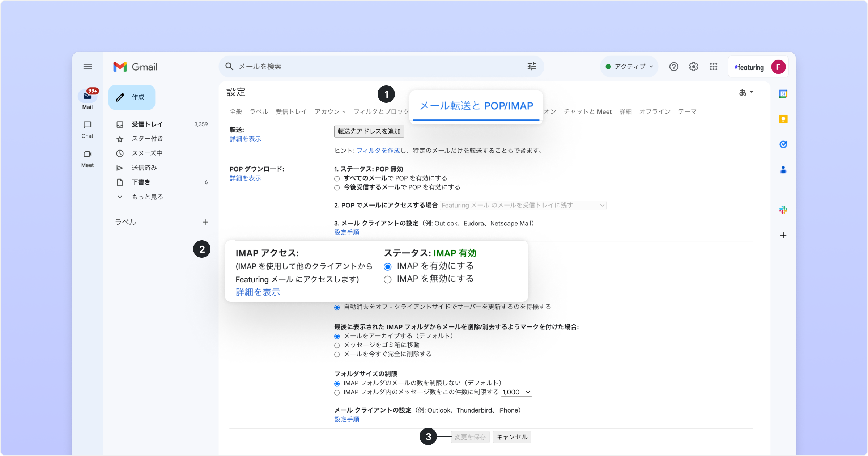The height and width of the screenshot is (456, 868).
Task: Click the help question mark icon
Action: click(x=673, y=67)
